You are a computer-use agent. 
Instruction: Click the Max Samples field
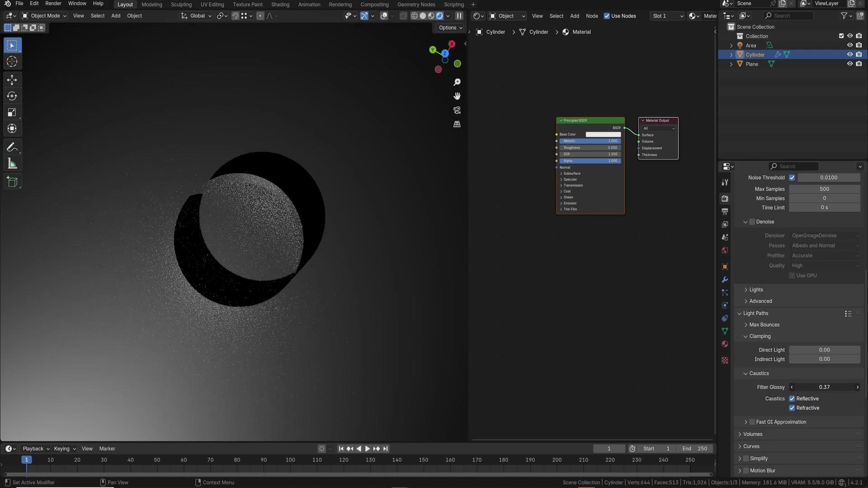point(825,189)
